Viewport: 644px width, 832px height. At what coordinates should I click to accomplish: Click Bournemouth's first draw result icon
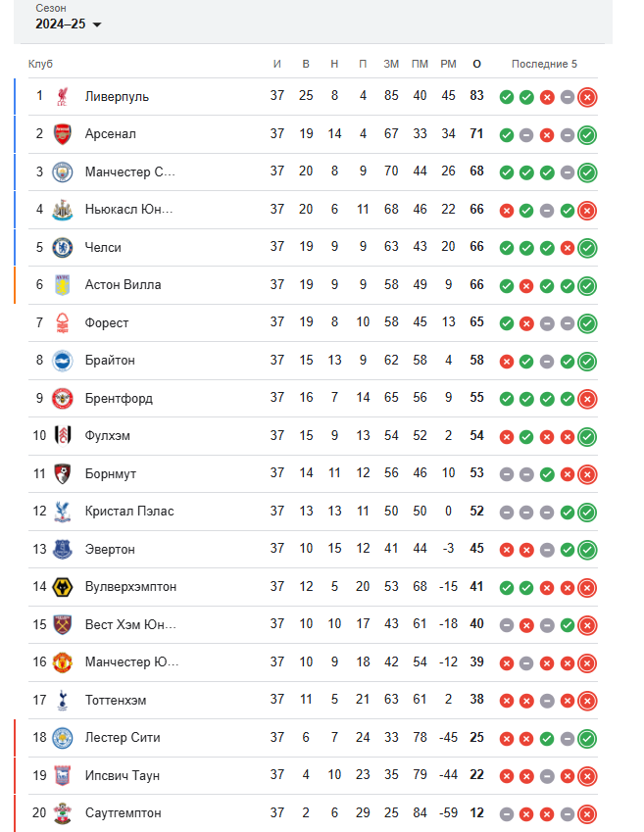coord(507,475)
